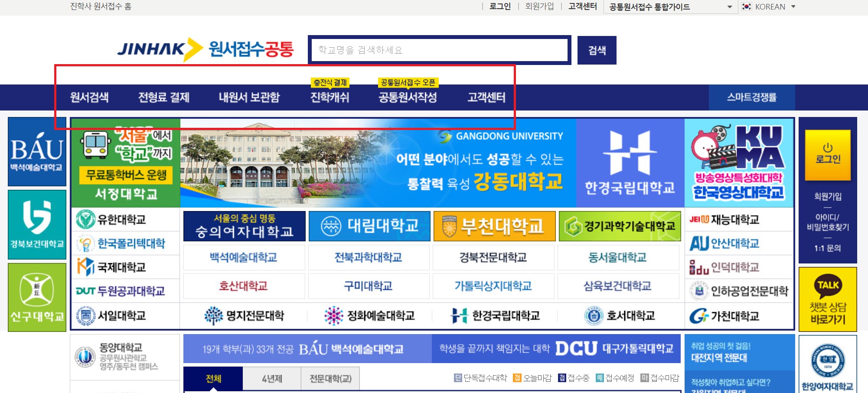Open the 한경국립대학교 blue logo banner
Screen dimensions: 868x393
(630, 163)
